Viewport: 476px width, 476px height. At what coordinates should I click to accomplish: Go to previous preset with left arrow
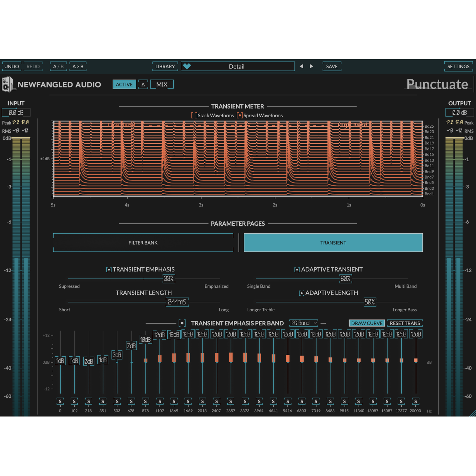(301, 66)
